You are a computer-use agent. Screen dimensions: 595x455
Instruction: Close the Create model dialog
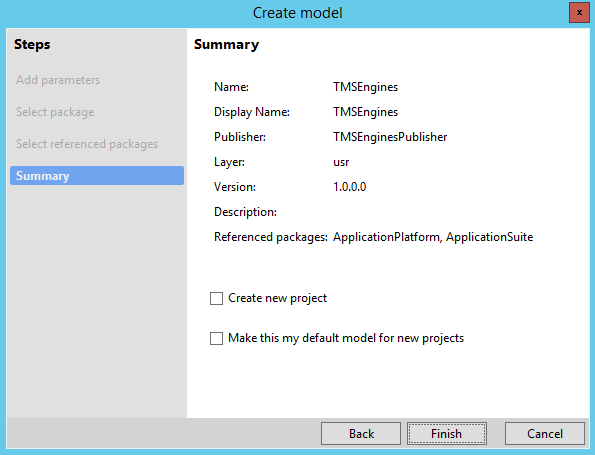tap(579, 13)
